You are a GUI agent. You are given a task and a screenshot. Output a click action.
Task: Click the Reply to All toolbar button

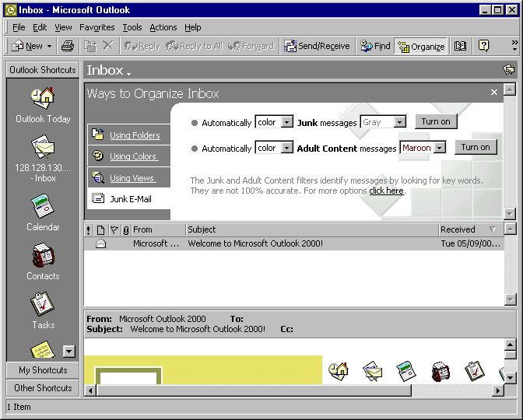coord(194,46)
